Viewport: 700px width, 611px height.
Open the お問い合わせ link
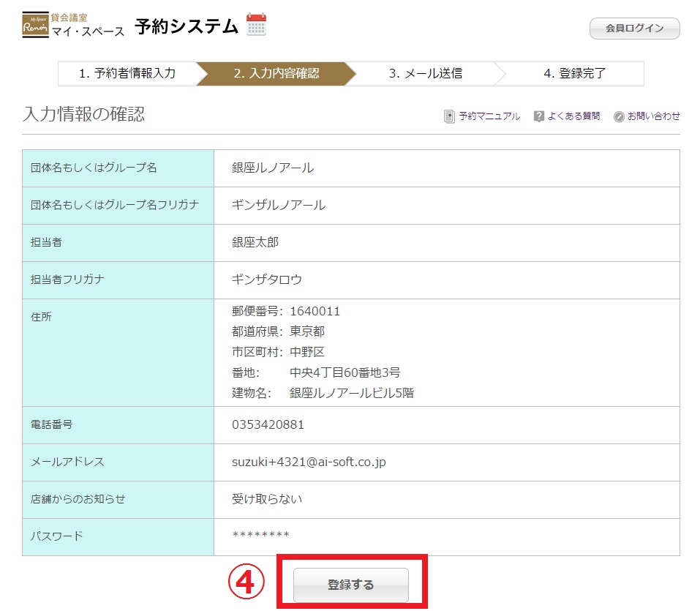(653, 116)
